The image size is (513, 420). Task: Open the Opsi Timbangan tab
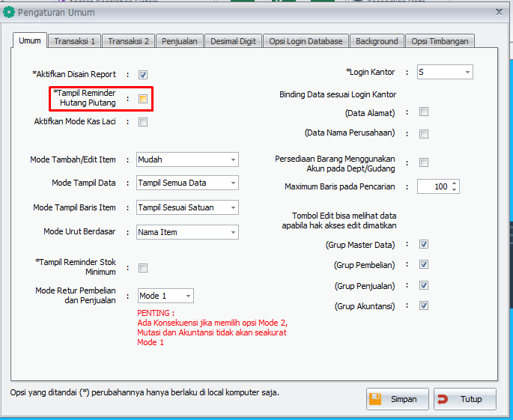tap(440, 41)
